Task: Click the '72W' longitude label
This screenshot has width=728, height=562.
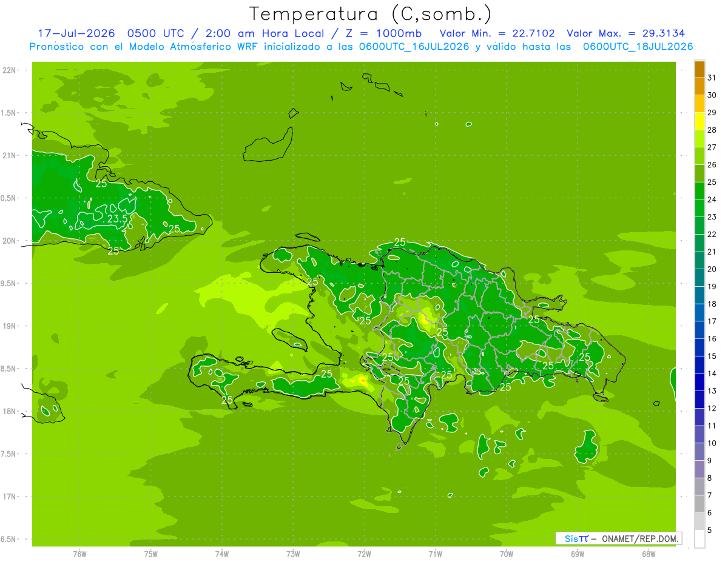Action: (364, 554)
